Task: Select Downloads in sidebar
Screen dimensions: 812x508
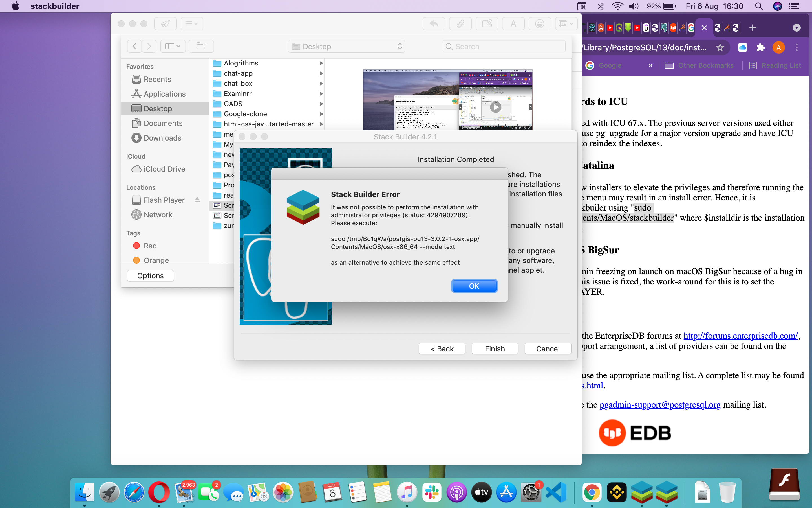Action: 162,138
